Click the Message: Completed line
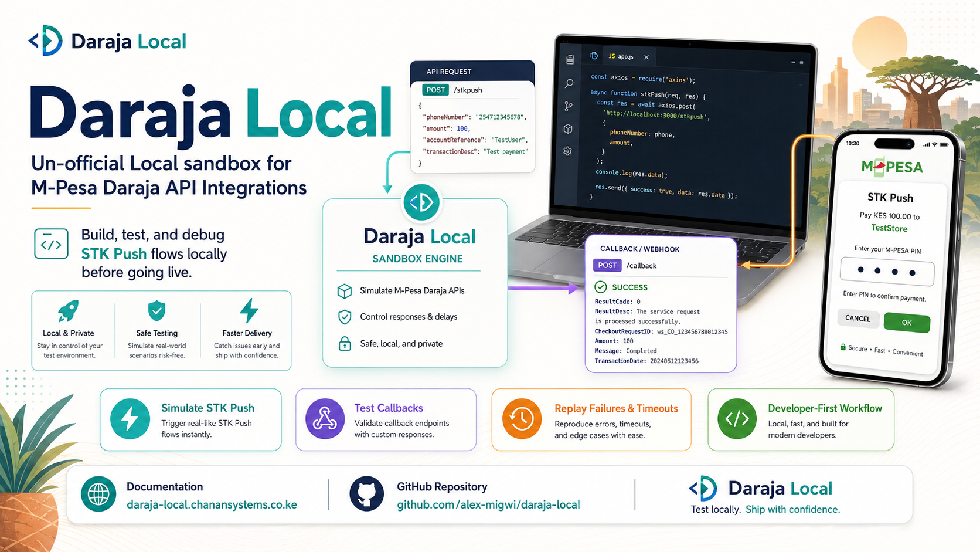 tap(625, 351)
